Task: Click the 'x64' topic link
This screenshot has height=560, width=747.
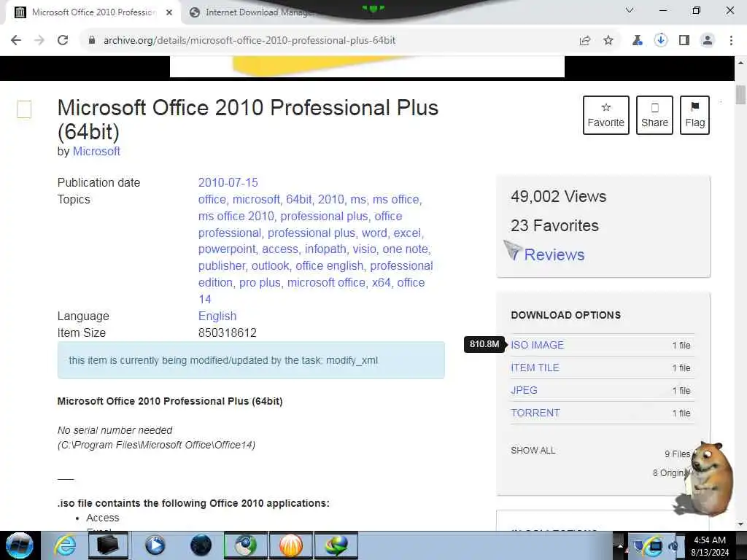Action: (381, 282)
